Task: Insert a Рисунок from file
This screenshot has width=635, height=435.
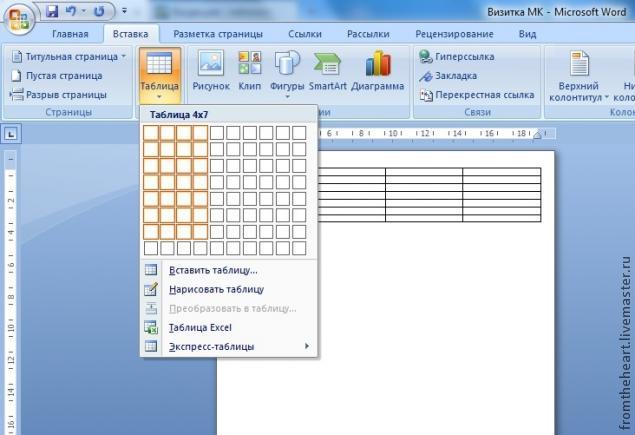Action: [211, 70]
